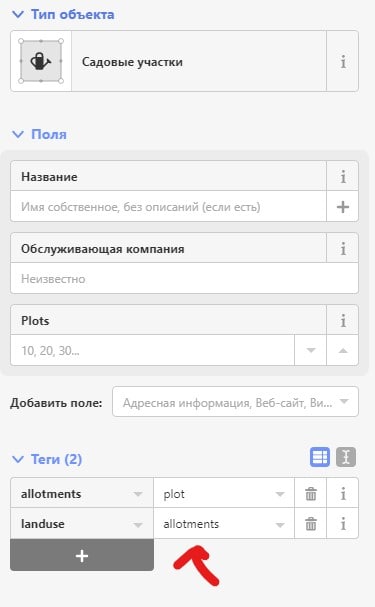This screenshot has width=375, height=607.
Task: Open info for Обслуживающая компания field
Action: pyautogui.click(x=343, y=249)
